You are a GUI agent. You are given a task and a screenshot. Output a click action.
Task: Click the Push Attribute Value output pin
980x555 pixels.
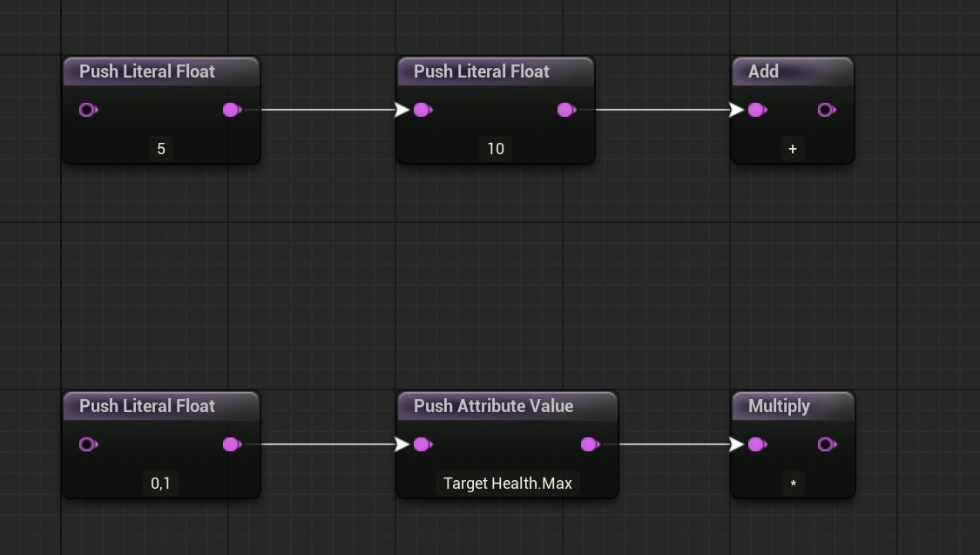[590, 444]
